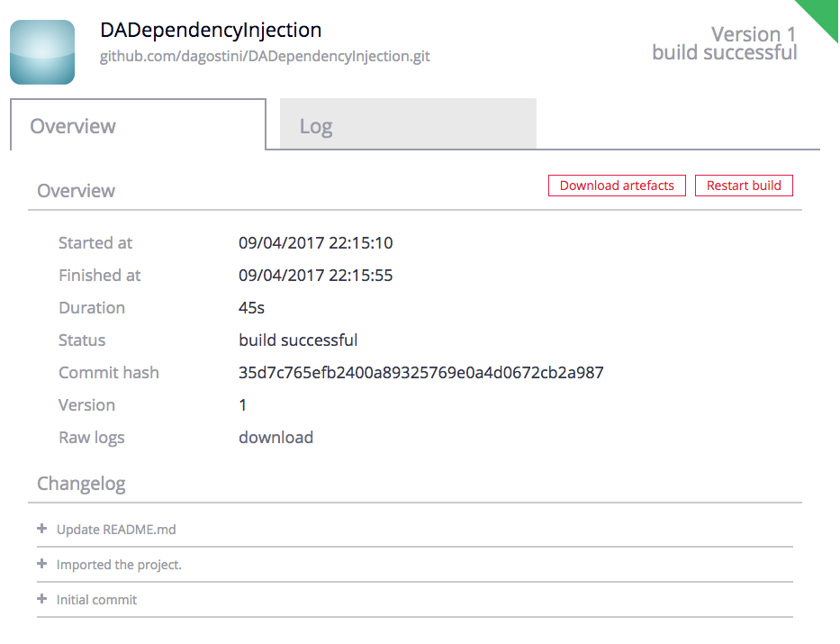This screenshot has width=840, height=644.
Task: Click the Changelog section heading
Action: tap(81, 484)
